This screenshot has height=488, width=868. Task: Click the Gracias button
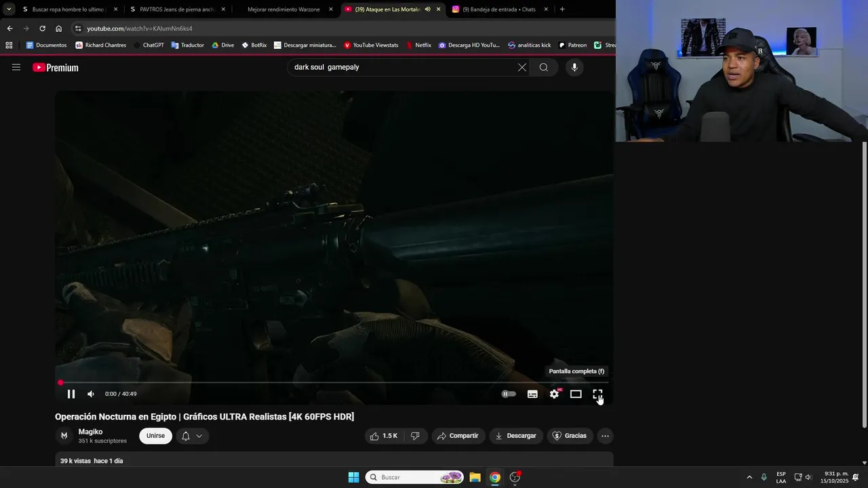pos(570,436)
